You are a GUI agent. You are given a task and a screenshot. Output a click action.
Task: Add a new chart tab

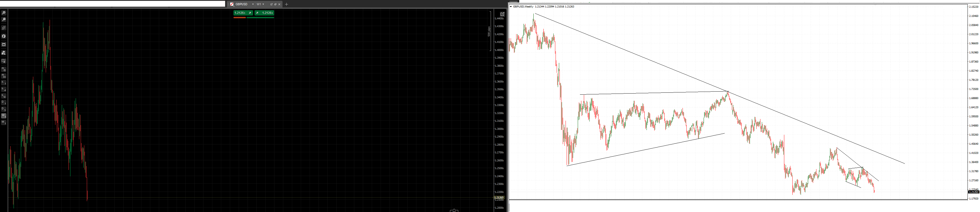286,4
